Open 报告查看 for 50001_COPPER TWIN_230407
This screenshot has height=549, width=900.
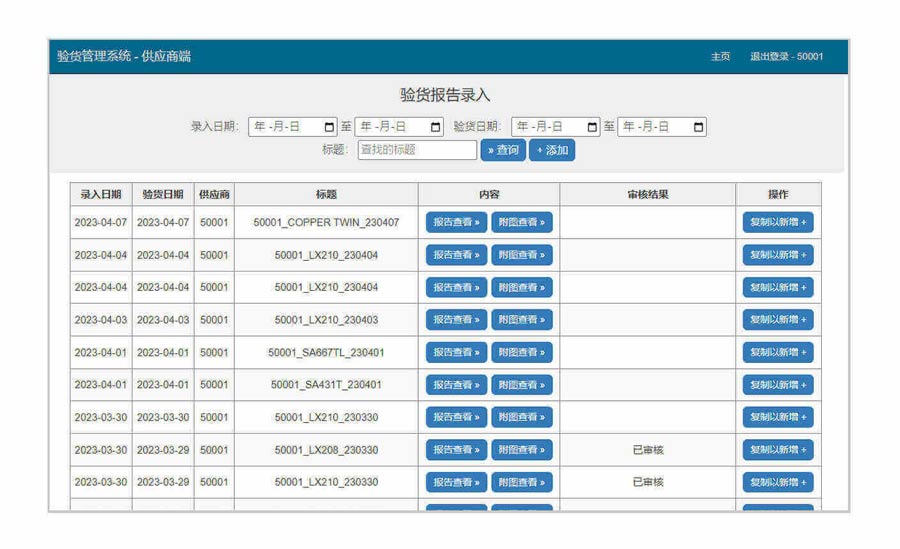click(456, 222)
